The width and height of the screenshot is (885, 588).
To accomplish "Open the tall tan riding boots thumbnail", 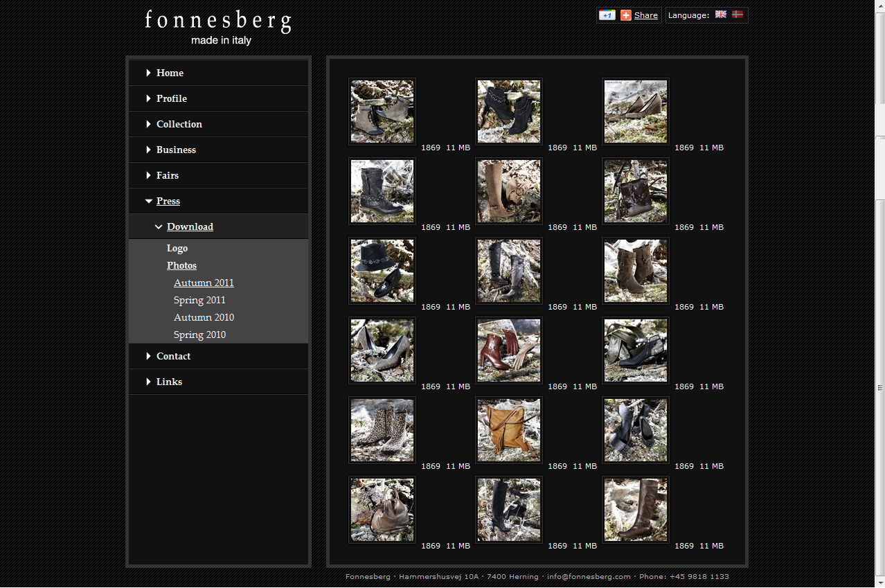I will 509,191.
